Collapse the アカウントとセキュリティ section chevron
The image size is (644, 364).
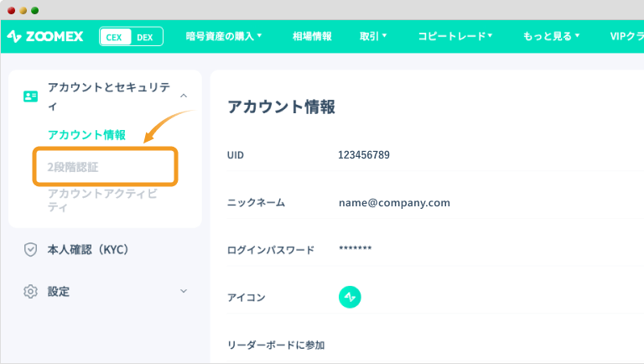coord(184,96)
